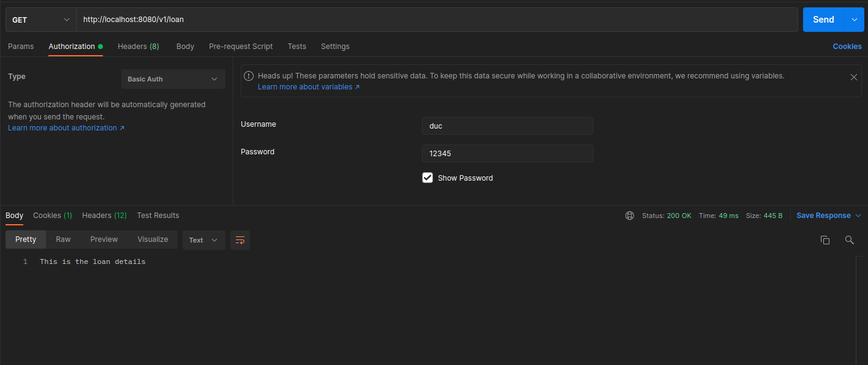Open the GET HTTP method dropdown

[40, 20]
